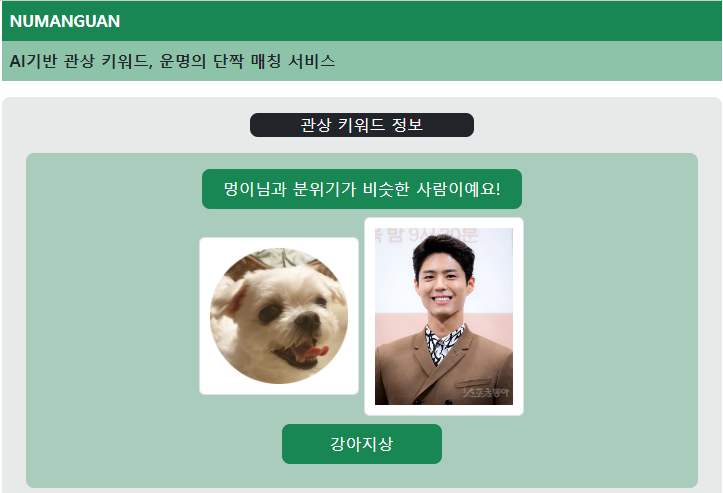Click the brown jacket chest pocket
The height and width of the screenshot is (493, 723).
coord(473,384)
